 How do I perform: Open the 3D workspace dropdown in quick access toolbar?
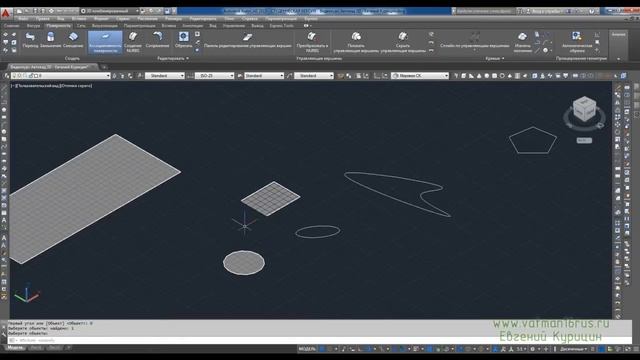(x=110, y=11)
